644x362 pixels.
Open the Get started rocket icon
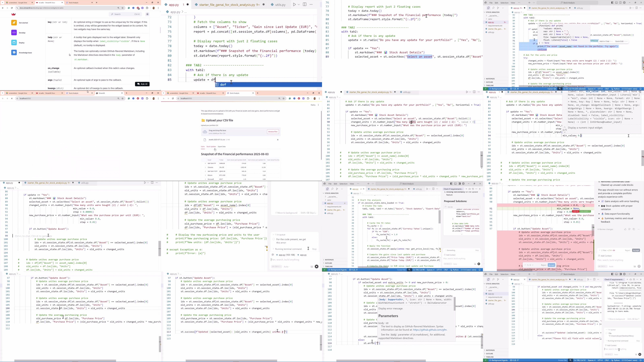[14, 23]
